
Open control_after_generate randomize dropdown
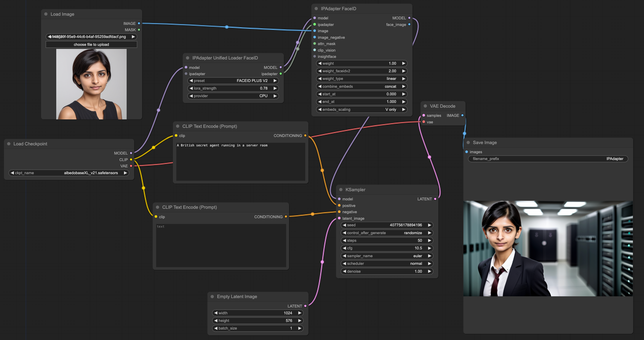387,233
